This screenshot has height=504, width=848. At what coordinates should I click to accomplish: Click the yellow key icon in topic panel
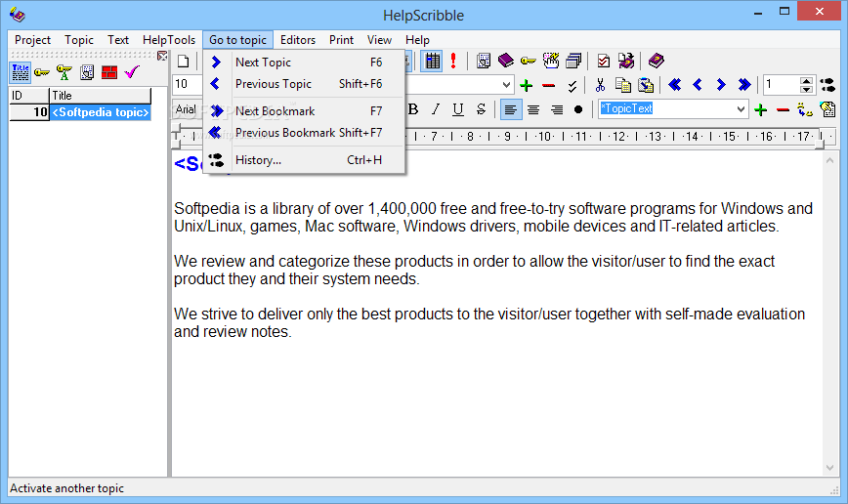tap(42, 72)
